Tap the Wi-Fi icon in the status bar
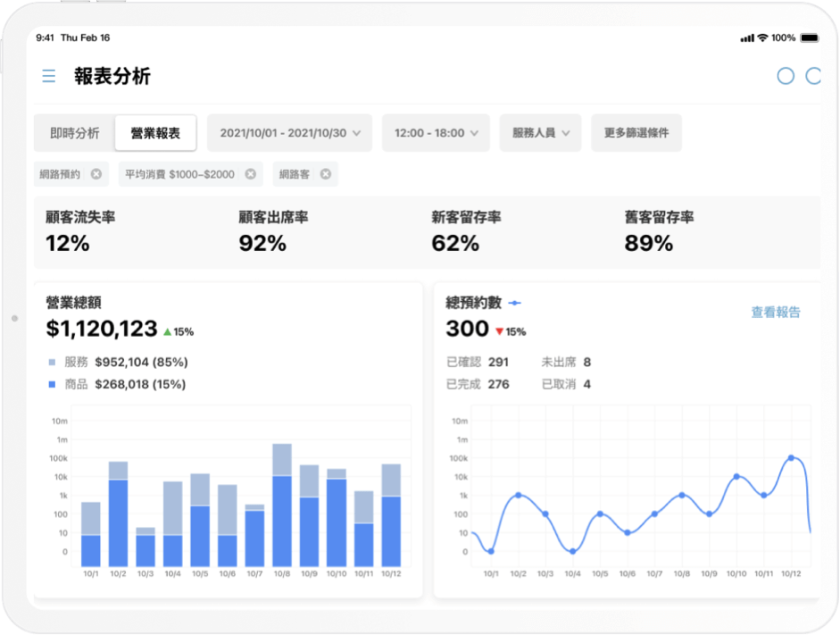This screenshot has width=840, height=635. [x=762, y=38]
